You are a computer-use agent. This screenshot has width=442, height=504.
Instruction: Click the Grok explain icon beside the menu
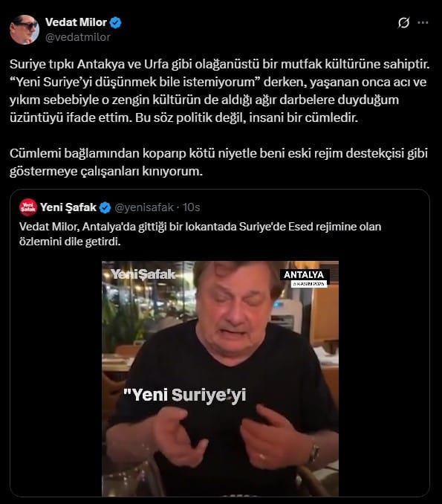pos(403,23)
